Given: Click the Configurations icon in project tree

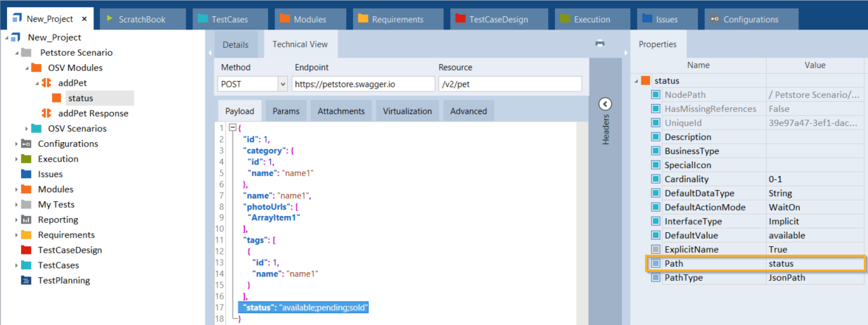Looking at the screenshot, I should click(x=26, y=144).
